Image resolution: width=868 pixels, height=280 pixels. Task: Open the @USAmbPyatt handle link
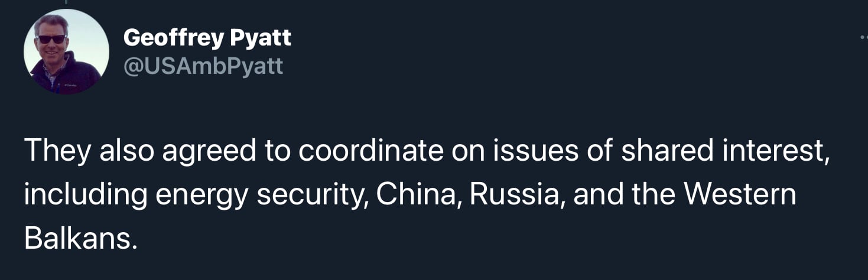203,66
